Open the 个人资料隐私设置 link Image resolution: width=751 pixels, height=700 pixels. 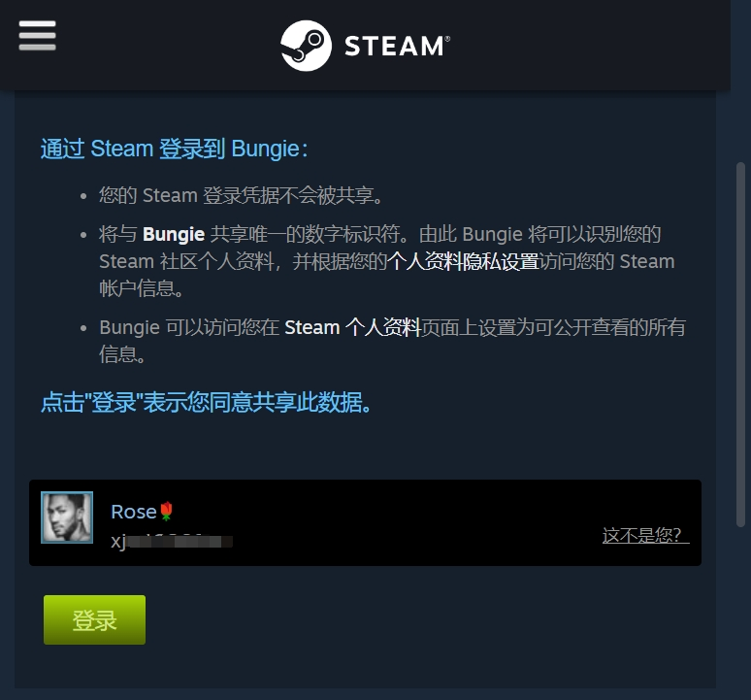pyautogui.click(x=463, y=261)
